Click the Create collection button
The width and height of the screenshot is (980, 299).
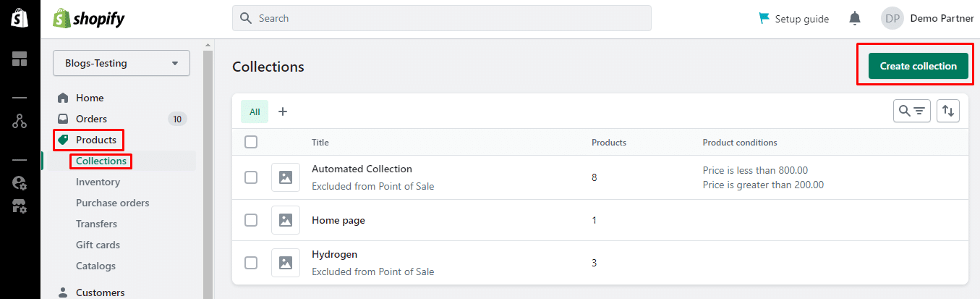coord(918,66)
